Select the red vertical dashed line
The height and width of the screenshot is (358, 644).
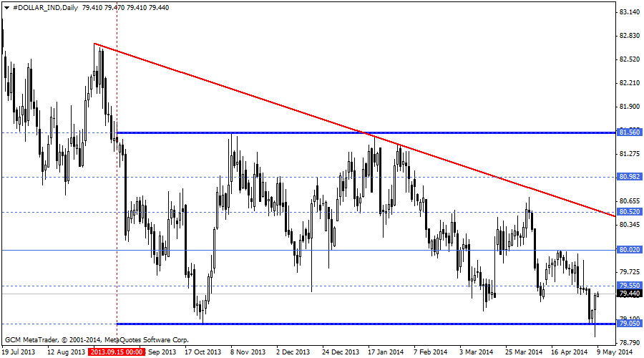point(117,215)
